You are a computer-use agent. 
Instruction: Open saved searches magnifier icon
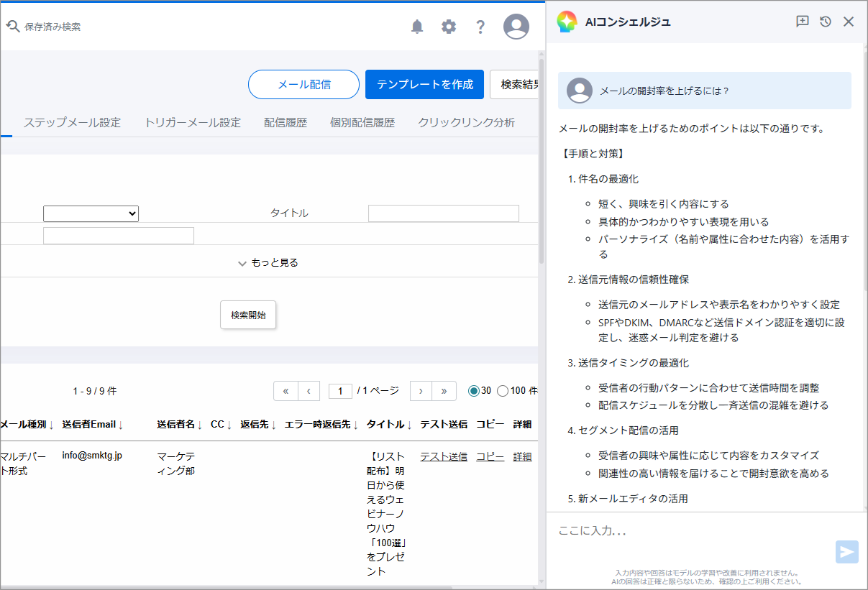(x=13, y=27)
